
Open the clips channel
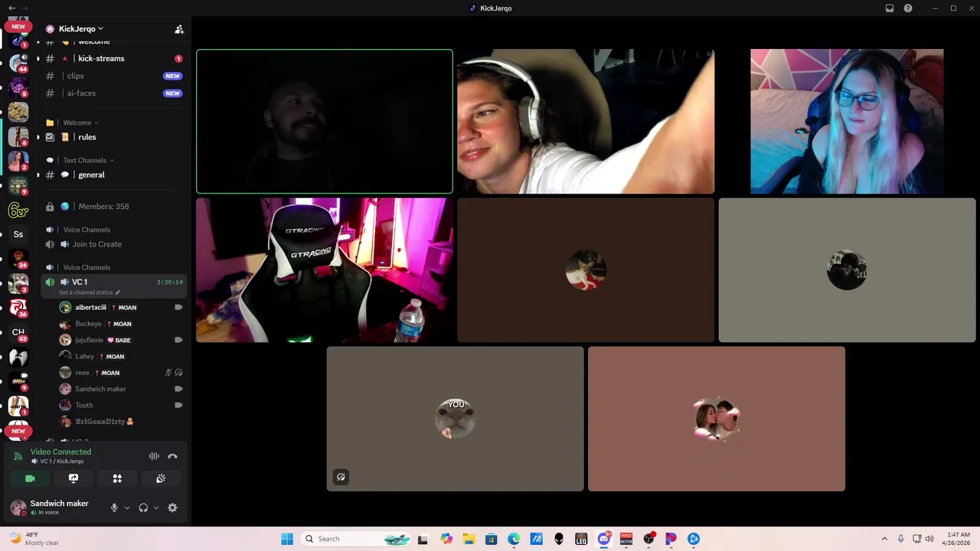coord(113,76)
